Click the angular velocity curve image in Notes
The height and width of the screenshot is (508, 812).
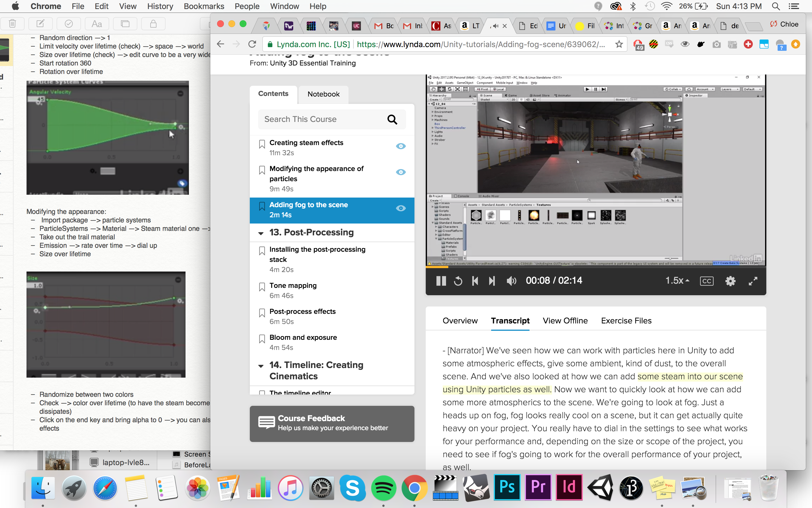tap(108, 138)
